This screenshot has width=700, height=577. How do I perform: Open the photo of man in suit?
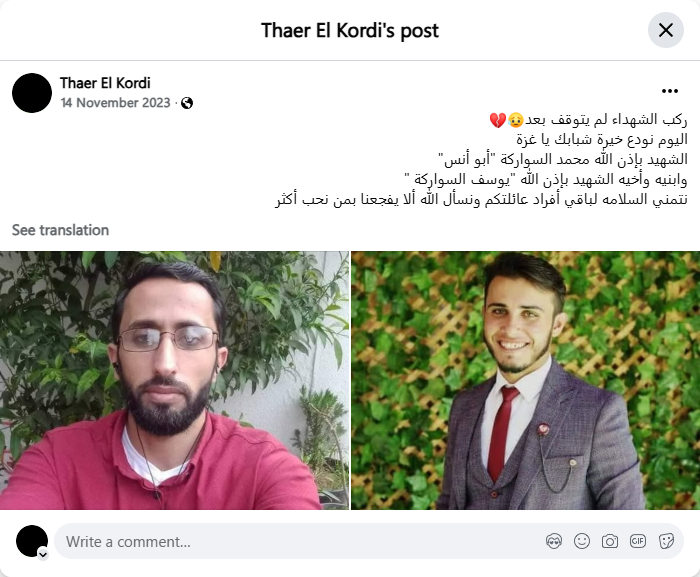525,380
